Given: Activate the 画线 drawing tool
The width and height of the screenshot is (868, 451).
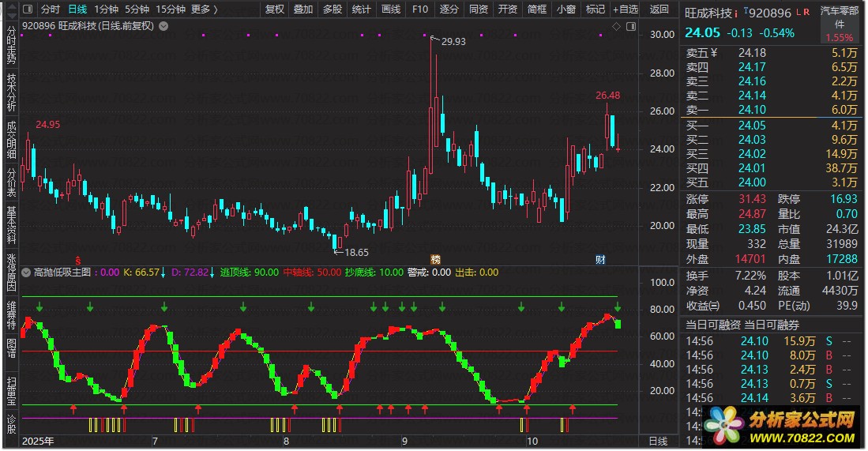Looking at the screenshot, I should pyautogui.click(x=391, y=9).
